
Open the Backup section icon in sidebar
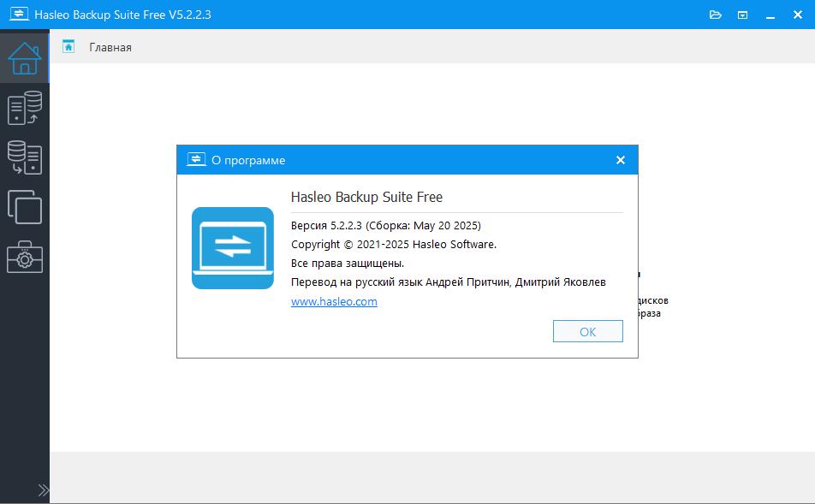25,108
